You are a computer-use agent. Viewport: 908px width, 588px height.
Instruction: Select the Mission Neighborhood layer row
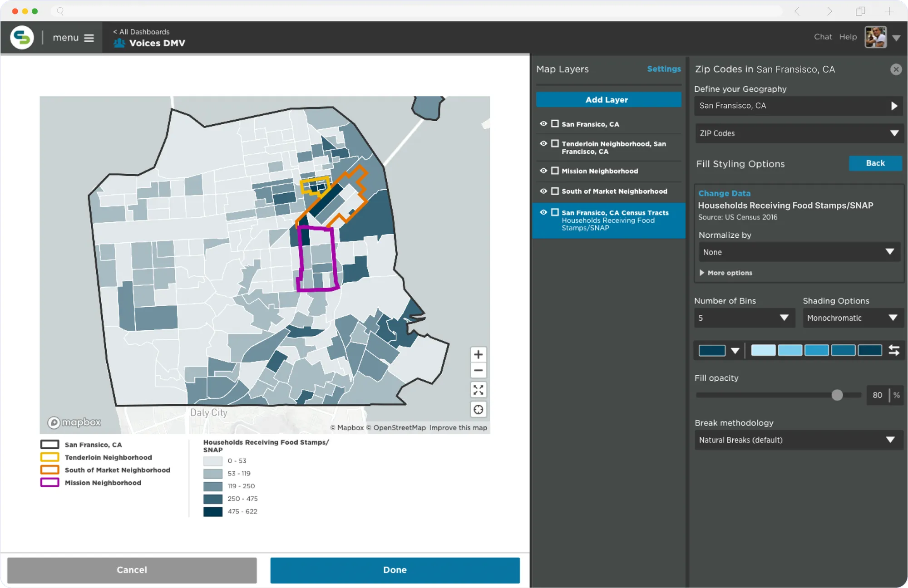[x=608, y=171]
